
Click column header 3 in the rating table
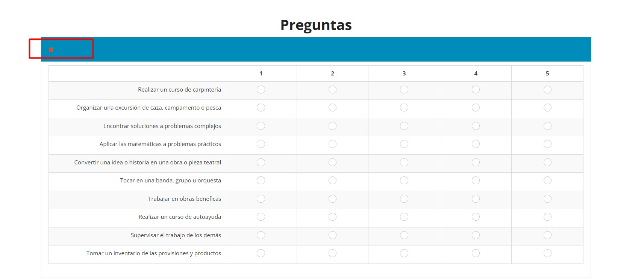click(404, 74)
